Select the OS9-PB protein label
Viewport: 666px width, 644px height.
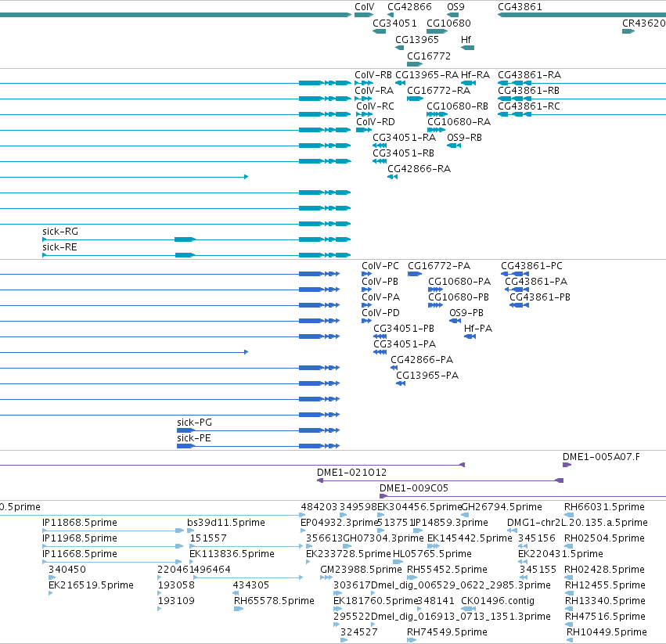[466, 314]
